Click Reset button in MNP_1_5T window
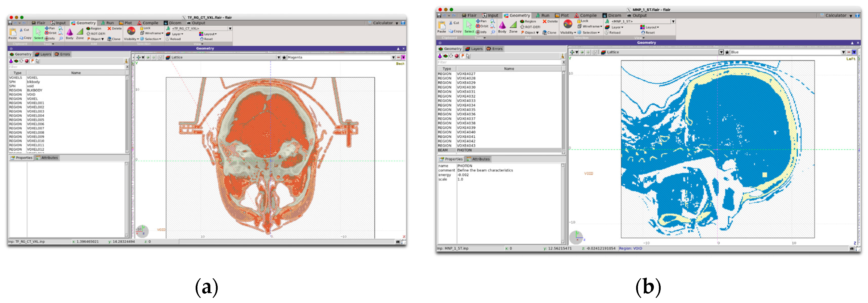 coord(648,33)
